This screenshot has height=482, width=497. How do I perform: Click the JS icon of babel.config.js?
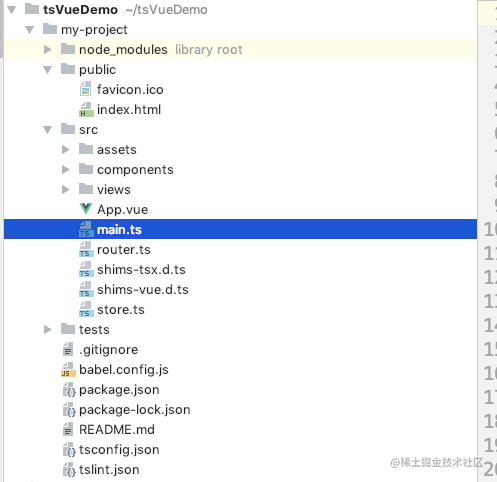68,369
